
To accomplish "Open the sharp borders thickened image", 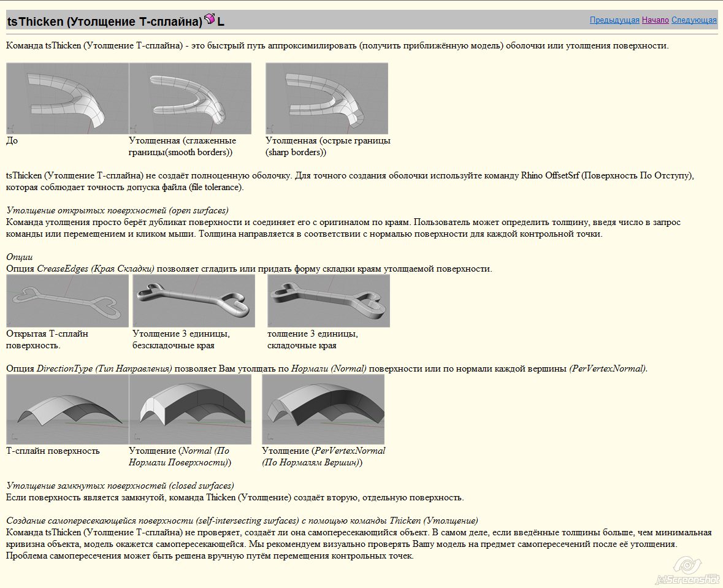I will pyautogui.click(x=326, y=98).
